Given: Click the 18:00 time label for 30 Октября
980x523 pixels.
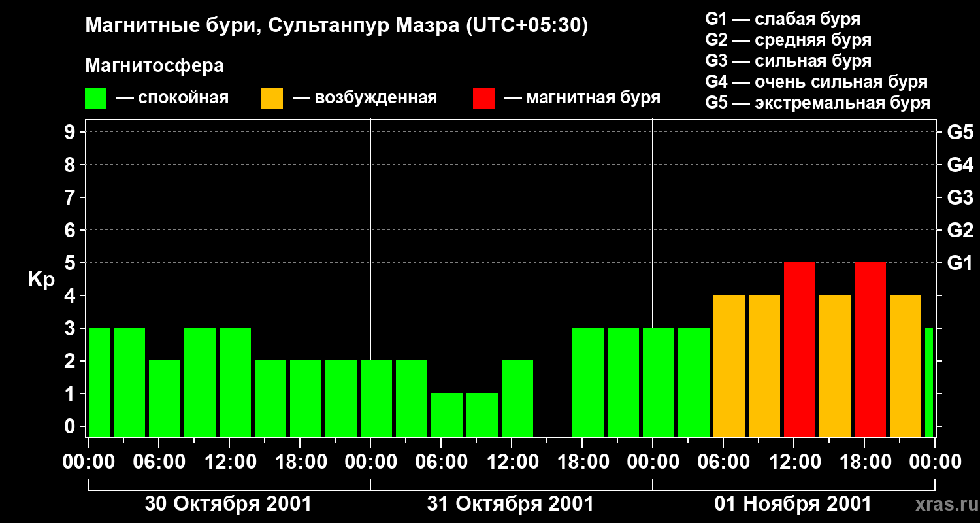Looking at the screenshot, I should [300, 462].
